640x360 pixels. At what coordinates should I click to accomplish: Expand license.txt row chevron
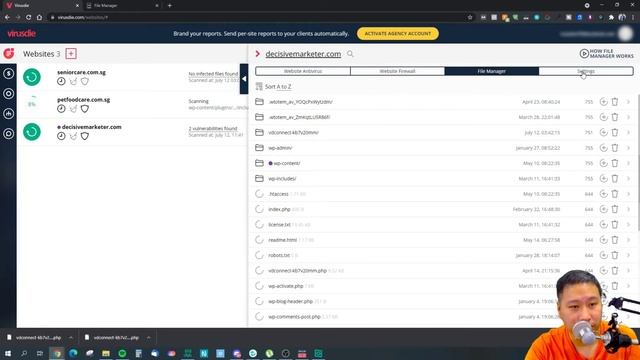click(x=629, y=224)
